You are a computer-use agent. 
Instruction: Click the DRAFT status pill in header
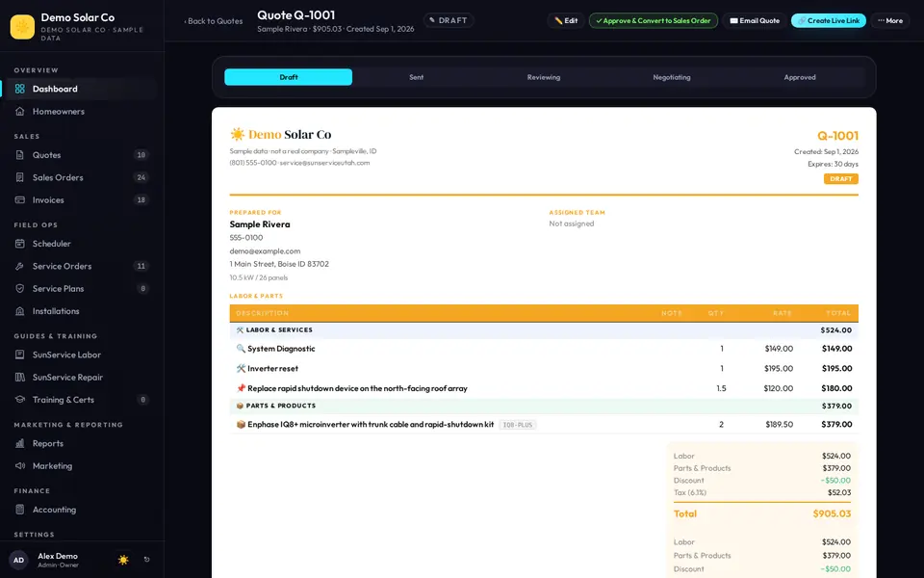point(449,20)
